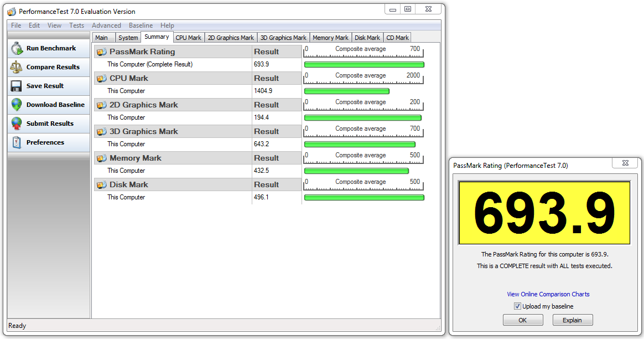Switch to the CPU Mark tab
The image size is (644, 339).
(x=189, y=38)
